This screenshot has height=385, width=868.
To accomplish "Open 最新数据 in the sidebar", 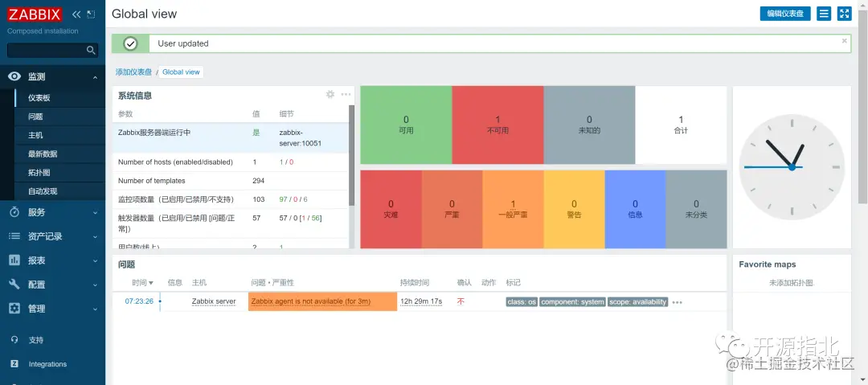I will point(43,154).
